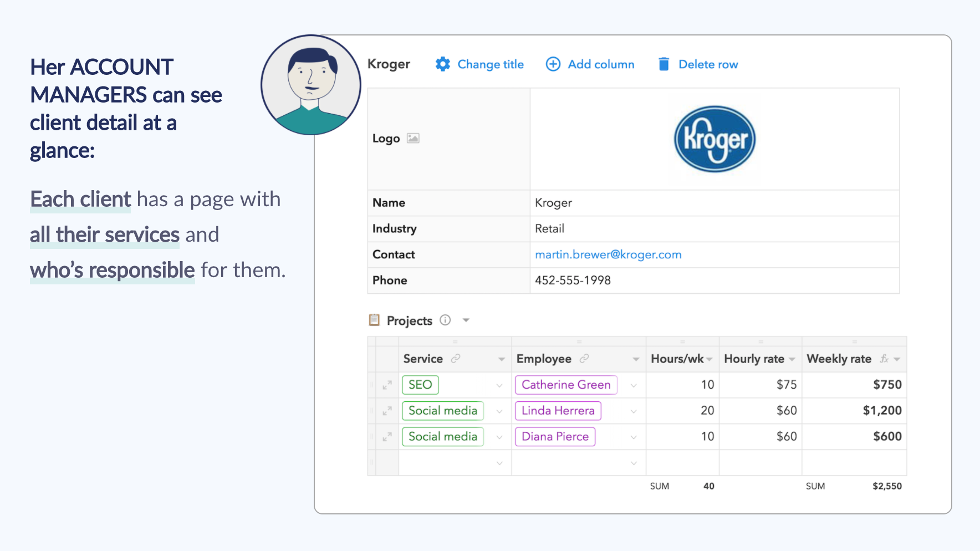Screen dimensions: 980x551
Task: Click the SUM total $2,550
Action: click(x=887, y=486)
